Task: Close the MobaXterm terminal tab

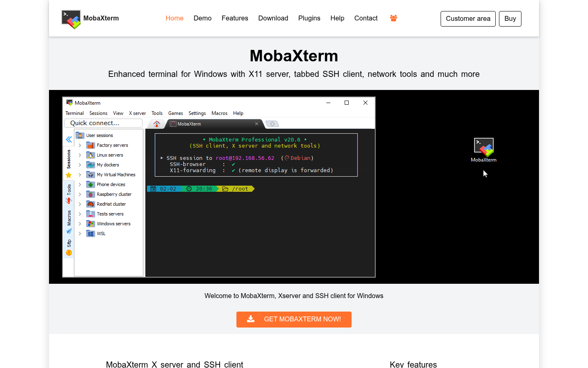Action: click(256, 124)
